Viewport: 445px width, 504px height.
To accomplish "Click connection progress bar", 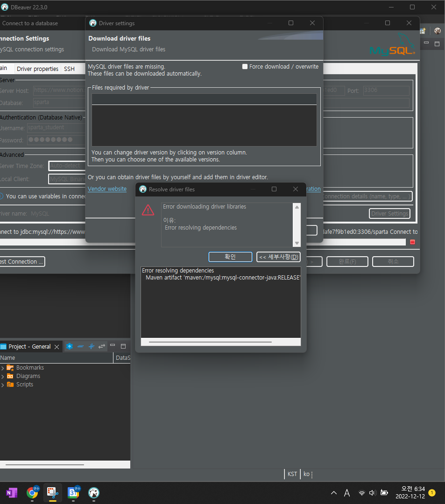I will point(364,242).
